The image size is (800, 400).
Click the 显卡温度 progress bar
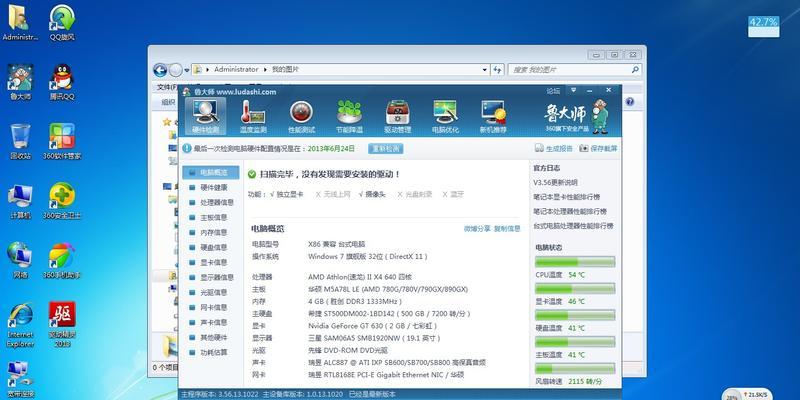574,288
